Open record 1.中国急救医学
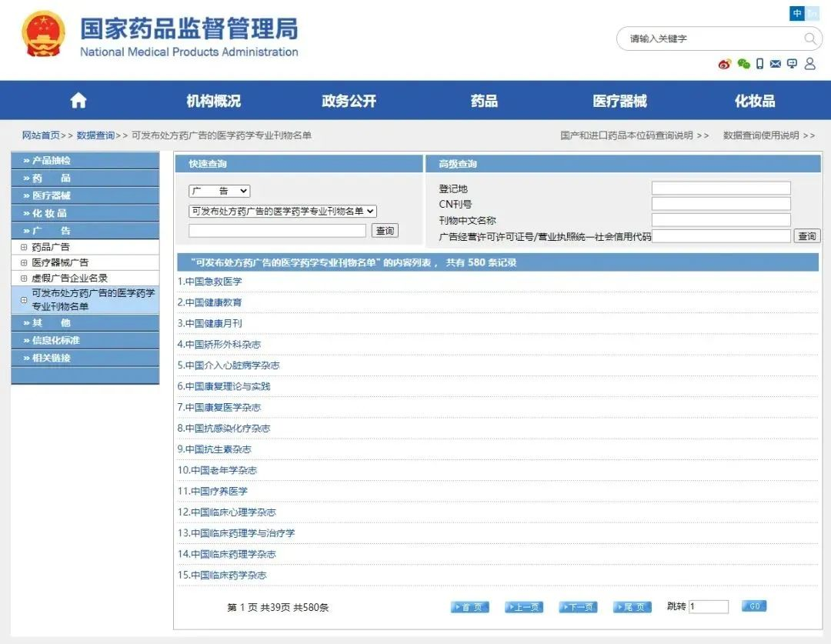 point(209,282)
